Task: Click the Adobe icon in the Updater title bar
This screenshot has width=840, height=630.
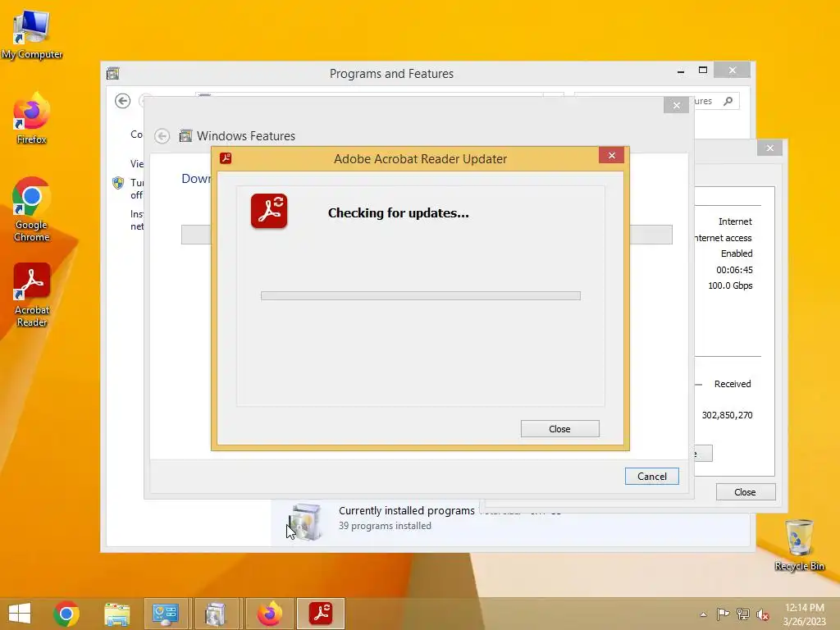Action: click(x=226, y=158)
